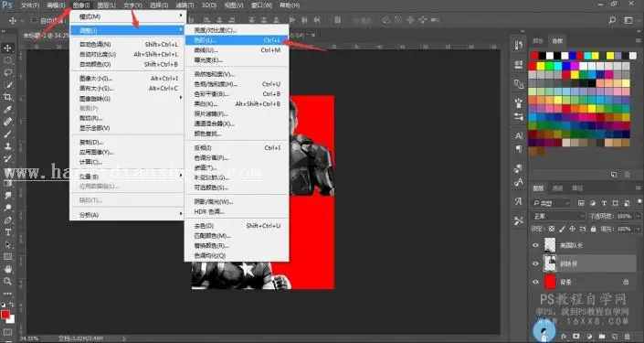This screenshot has height=343, width=644.
Task: Select the Rectangle shape tool
Action: pyautogui.click(x=8, y=257)
